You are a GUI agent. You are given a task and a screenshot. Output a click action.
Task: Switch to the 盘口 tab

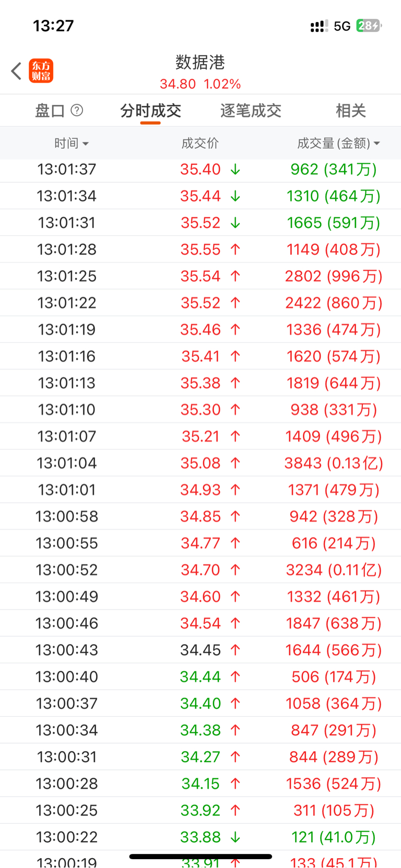tap(50, 111)
